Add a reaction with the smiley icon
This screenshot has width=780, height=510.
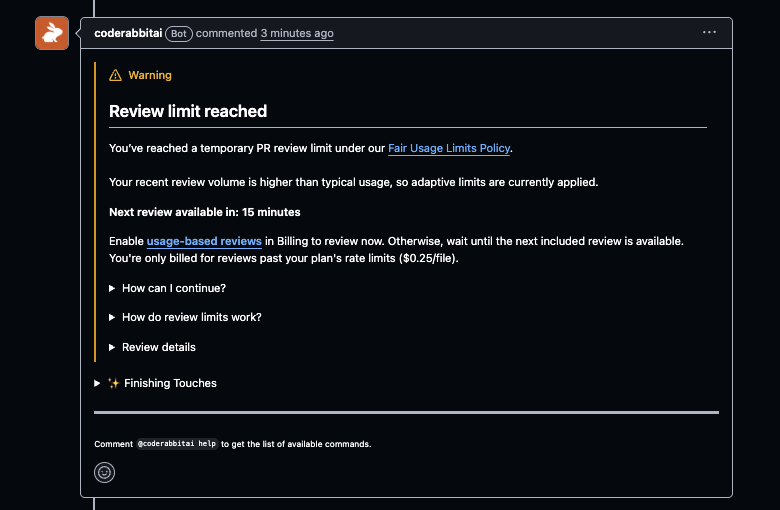(104, 472)
